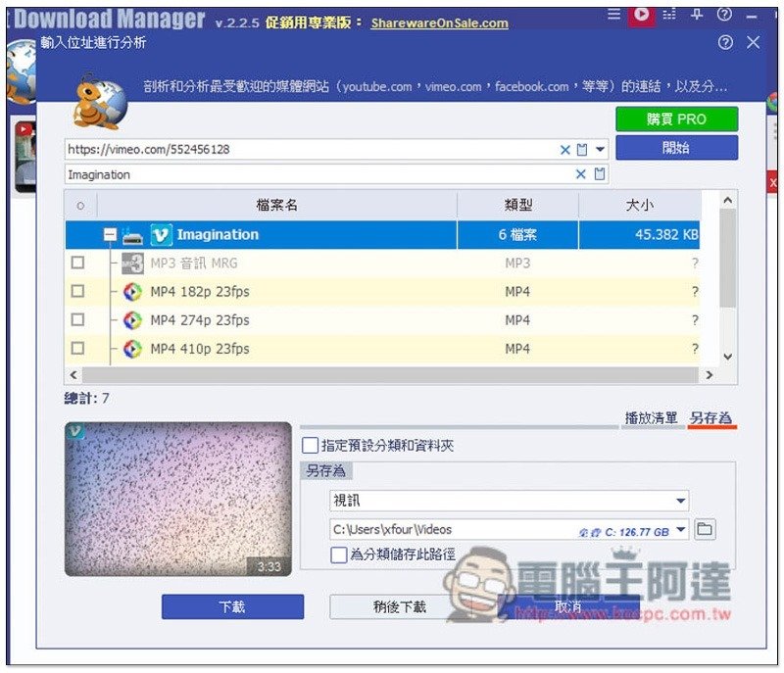Viewport: 784px width, 673px height.
Task: Click the ant globe logo in the dialog header
Action: click(100, 102)
